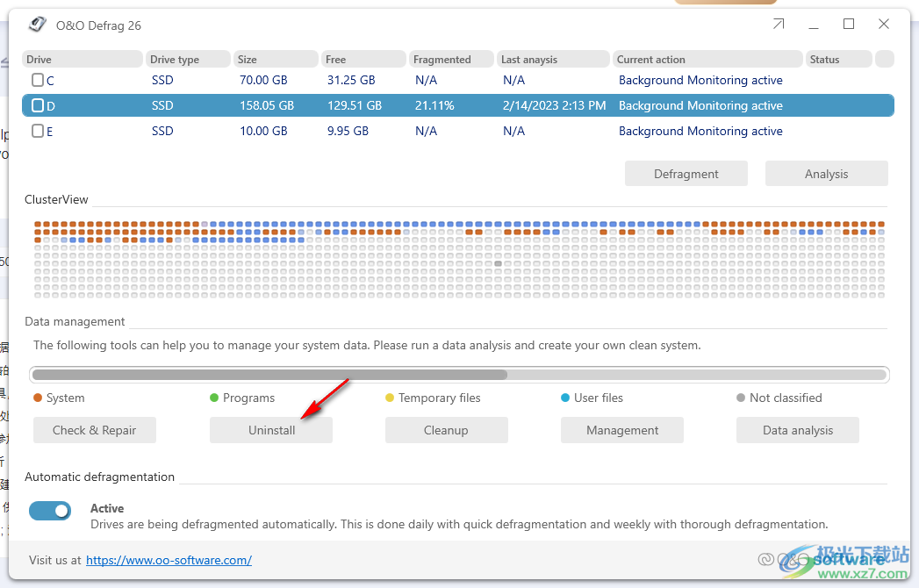919x588 pixels.
Task: Open the Management button for user files
Action: click(621, 430)
